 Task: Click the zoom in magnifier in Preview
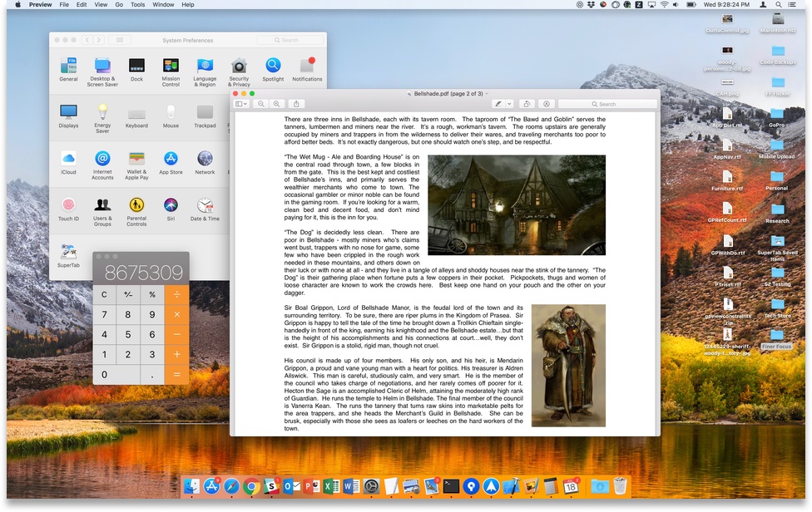[276, 104]
